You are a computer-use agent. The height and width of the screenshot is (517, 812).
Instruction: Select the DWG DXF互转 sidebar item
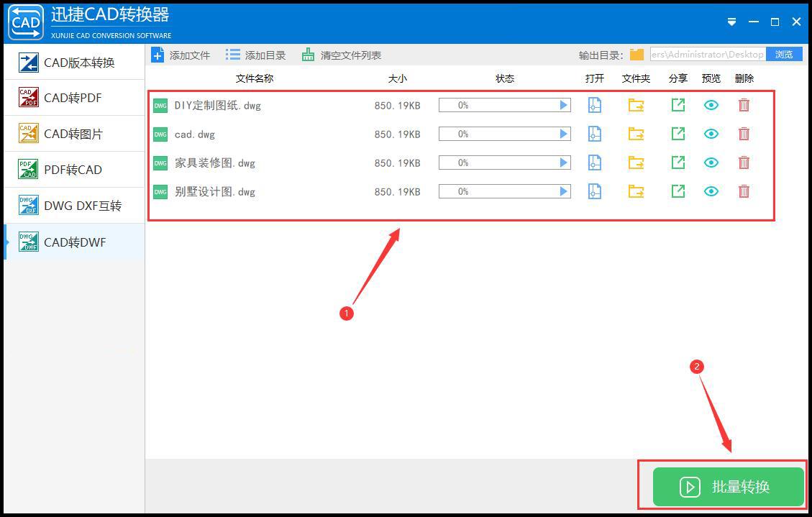point(72,206)
